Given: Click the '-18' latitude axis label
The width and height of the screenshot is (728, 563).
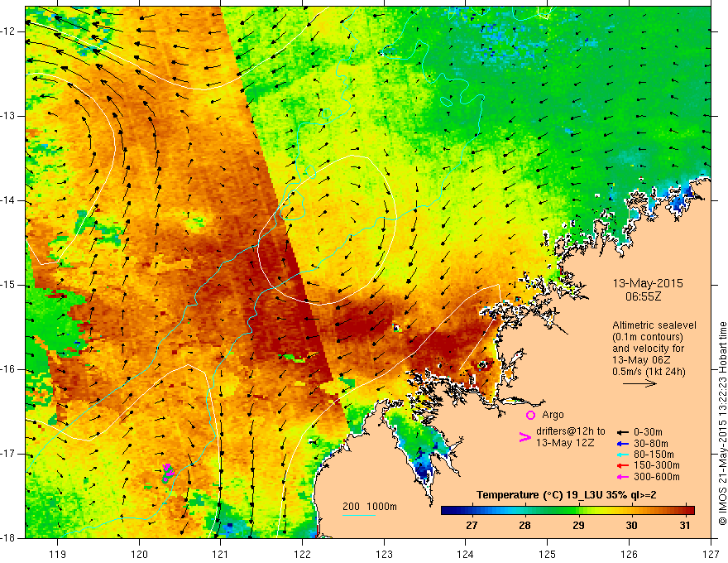Looking at the screenshot, I should pos(8,538).
